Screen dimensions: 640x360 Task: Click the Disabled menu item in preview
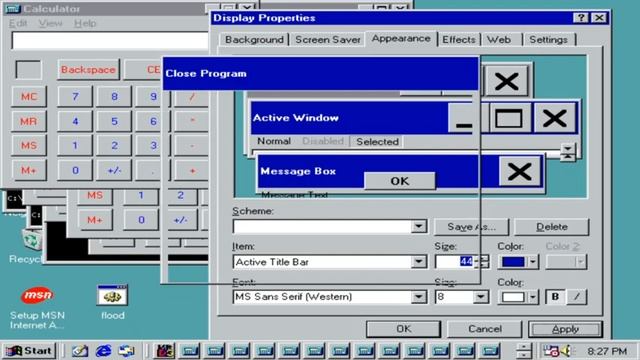pyautogui.click(x=323, y=141)
